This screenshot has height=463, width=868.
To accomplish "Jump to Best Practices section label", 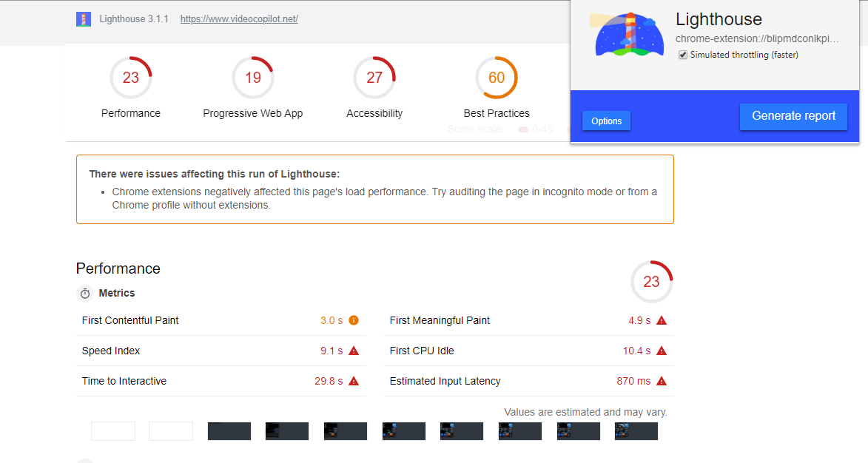I will [x=497, y=113].
